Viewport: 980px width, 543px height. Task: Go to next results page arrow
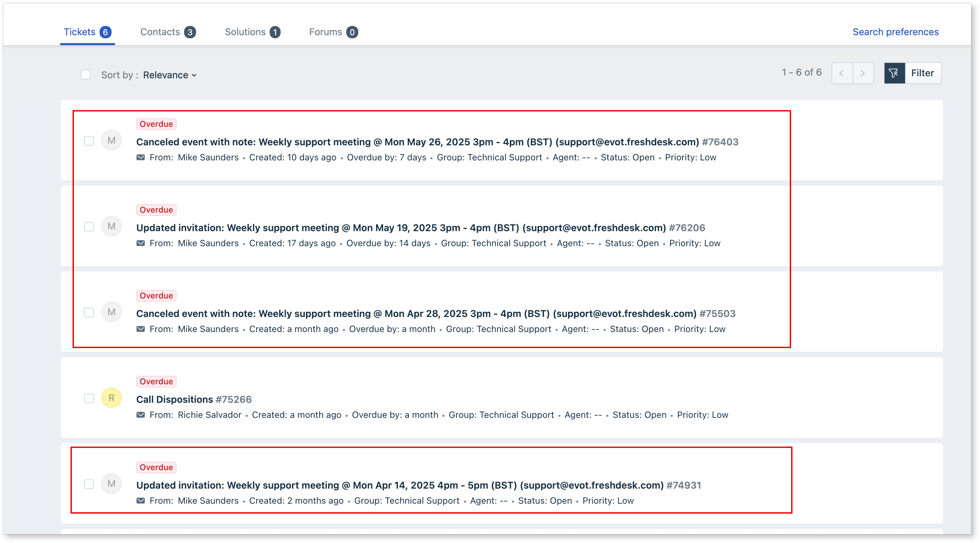point(863,73)
